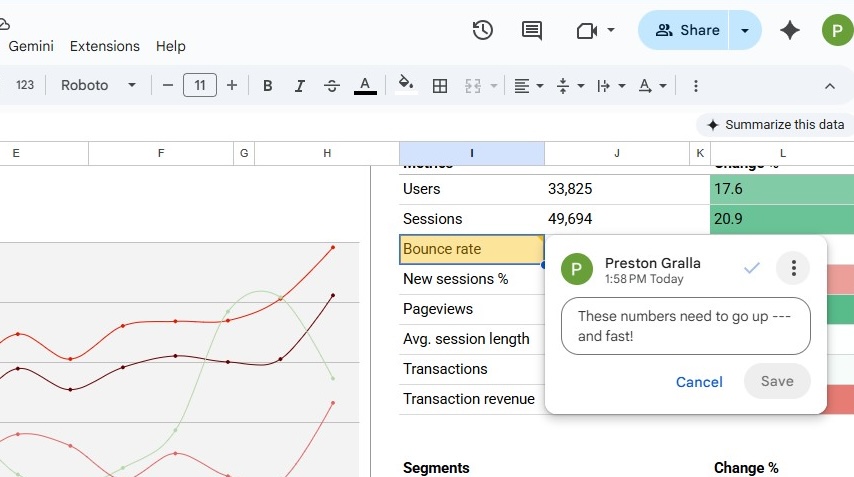Open the merge cells dropdown arrow
The image size is (854, 477).
point(494,85)
